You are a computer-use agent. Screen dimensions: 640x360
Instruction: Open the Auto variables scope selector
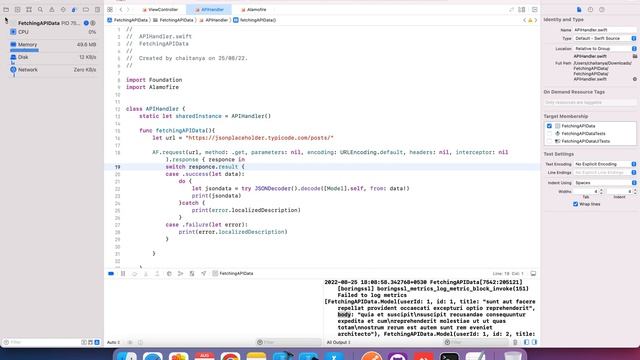pos(113,342)
